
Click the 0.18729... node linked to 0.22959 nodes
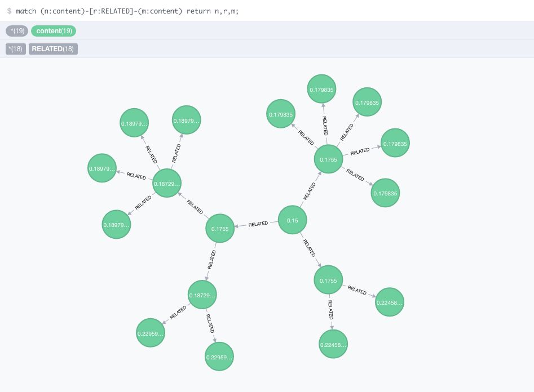click(202, 295)
